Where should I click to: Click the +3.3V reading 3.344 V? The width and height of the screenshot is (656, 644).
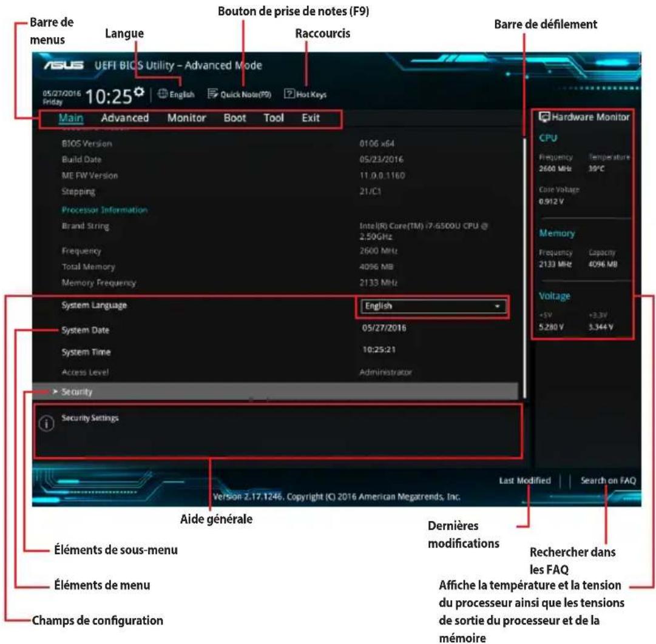click(x=601, y=327)
